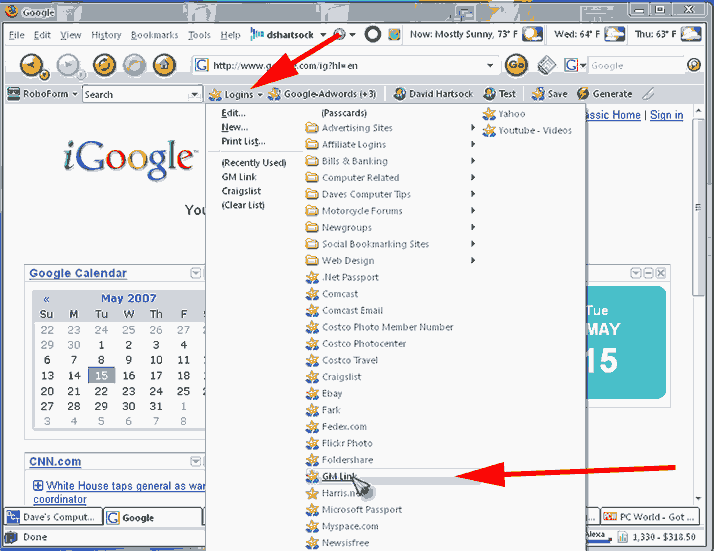Select the Test identity button
714x551 pixels.
click(500, 94)
